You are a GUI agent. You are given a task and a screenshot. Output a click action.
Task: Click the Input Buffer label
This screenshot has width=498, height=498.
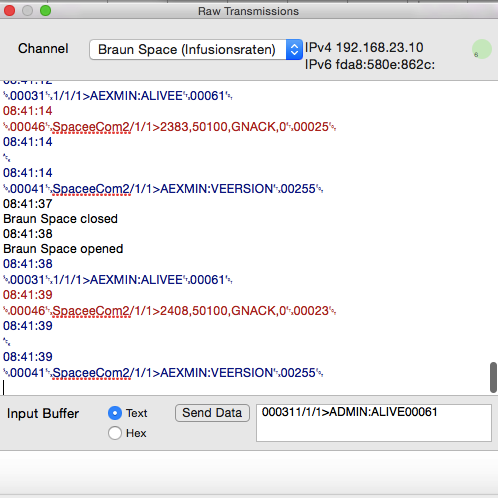point(43,414)
